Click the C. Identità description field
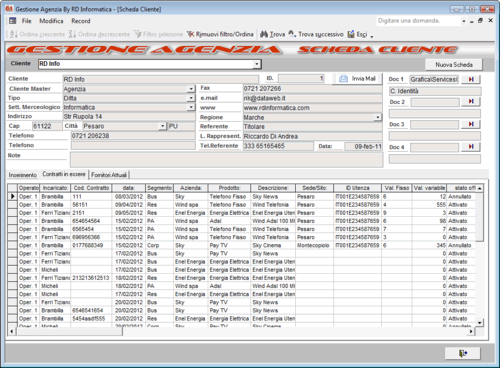Viewport: 500px width, 368px height. pyautogui.click(x=435, y=91)
